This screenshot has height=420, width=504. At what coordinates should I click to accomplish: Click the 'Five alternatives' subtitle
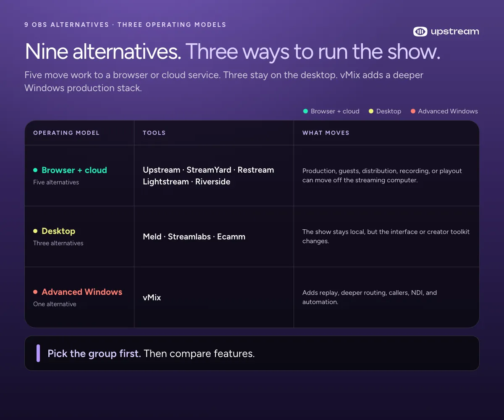pos(56,182)
